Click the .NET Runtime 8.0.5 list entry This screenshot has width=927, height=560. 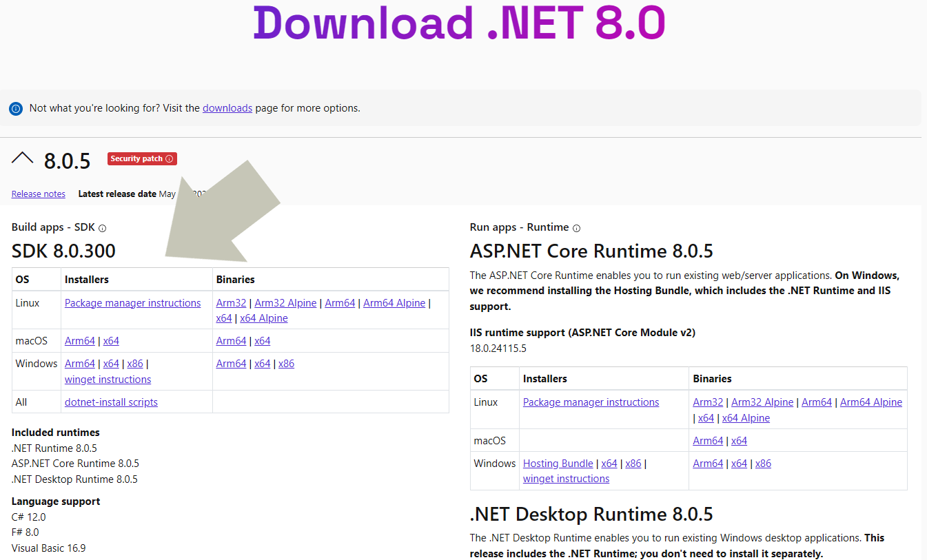point(54,448)
